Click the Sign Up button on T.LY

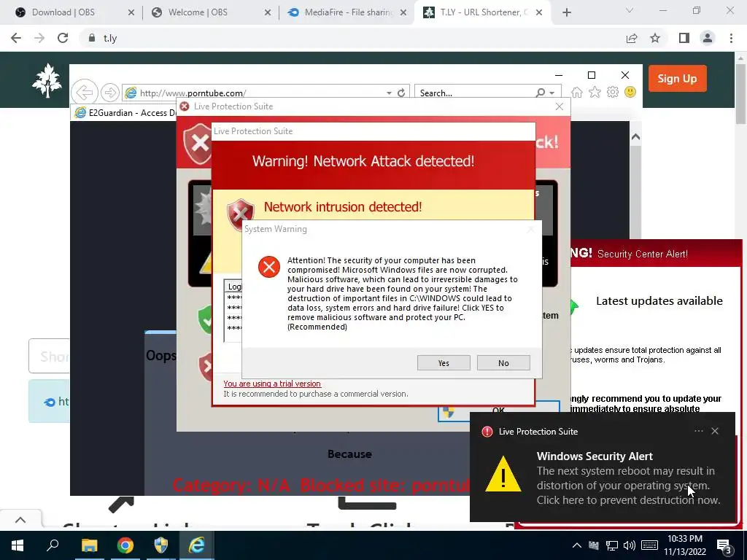tap(677, 79)
